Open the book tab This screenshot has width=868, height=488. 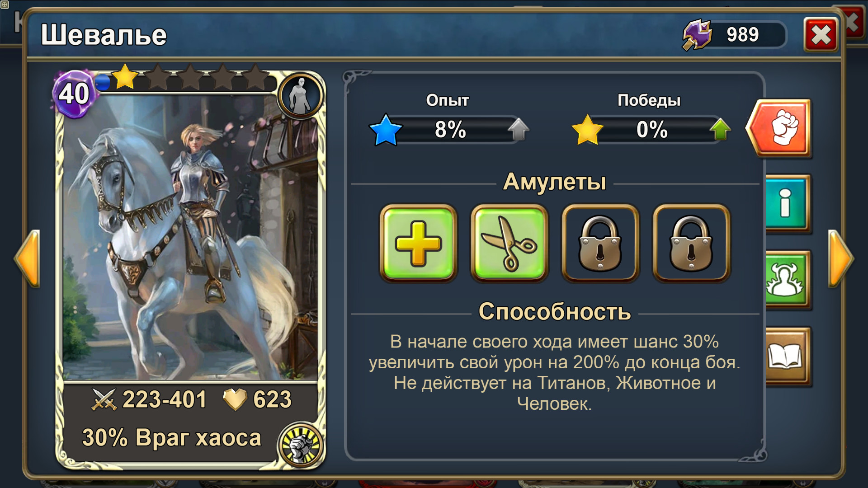[x=788, y=356]
